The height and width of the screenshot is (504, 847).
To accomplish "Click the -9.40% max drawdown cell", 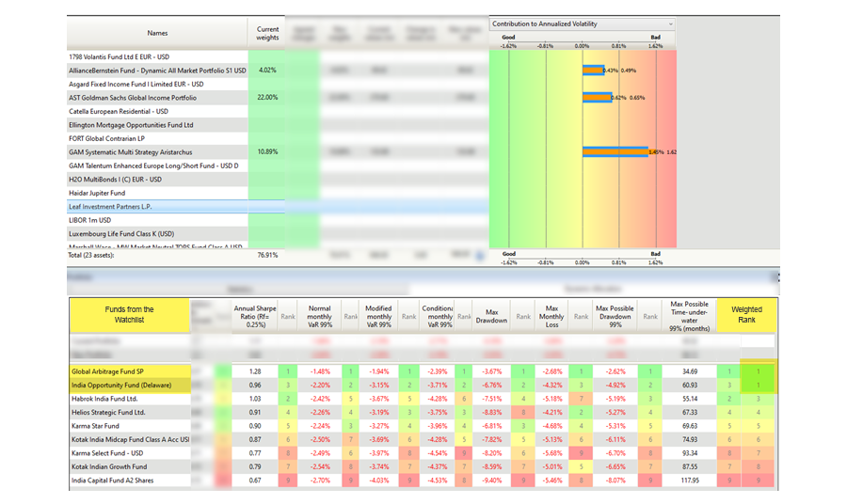I will (491, 480).
